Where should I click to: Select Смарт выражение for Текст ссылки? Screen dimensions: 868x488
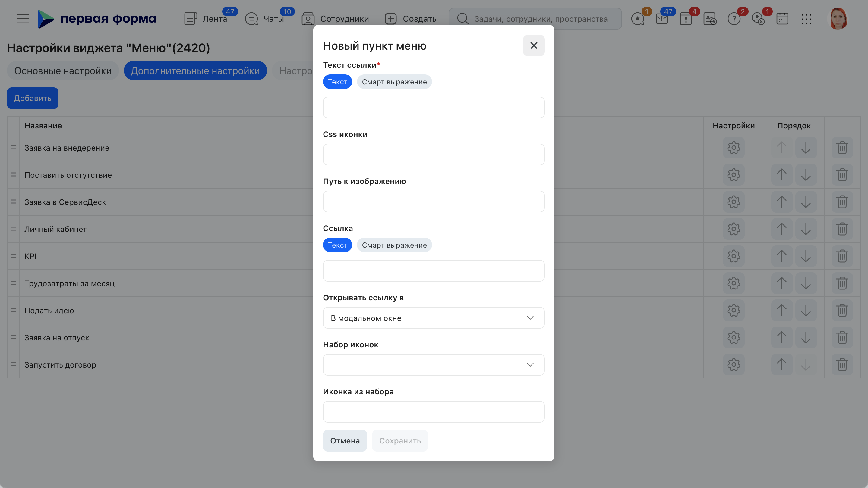tap(394, 82)
